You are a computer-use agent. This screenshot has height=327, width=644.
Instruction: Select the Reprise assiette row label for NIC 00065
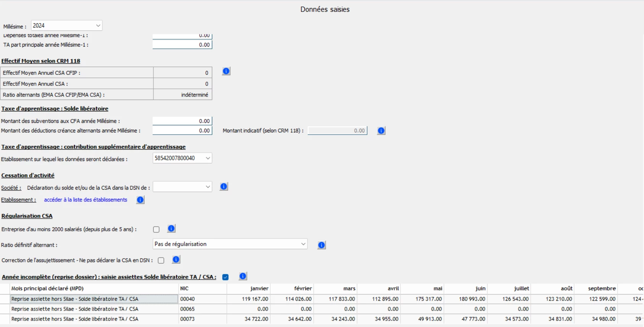[94, 309]
